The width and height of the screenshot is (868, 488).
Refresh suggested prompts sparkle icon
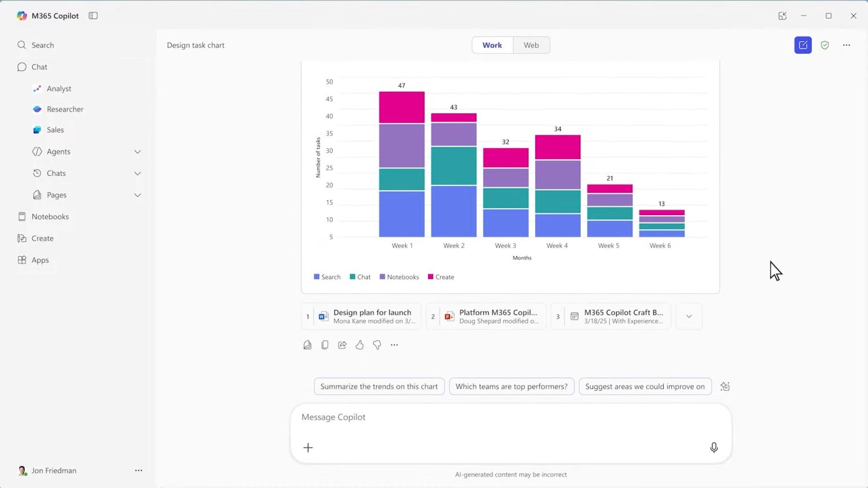[725, 386]
